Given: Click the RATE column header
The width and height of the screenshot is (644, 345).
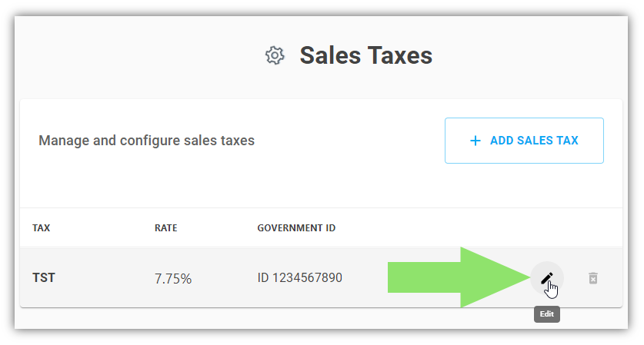Looking at the screenshot, I should (166, 228).
